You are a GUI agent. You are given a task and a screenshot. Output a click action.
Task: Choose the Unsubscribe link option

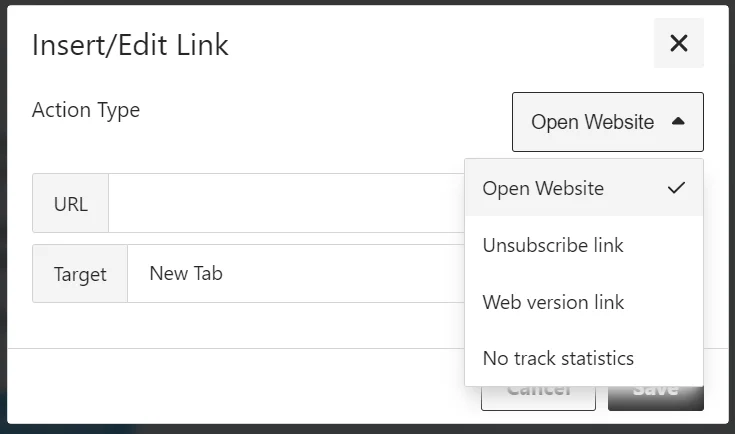coord(553,245)
